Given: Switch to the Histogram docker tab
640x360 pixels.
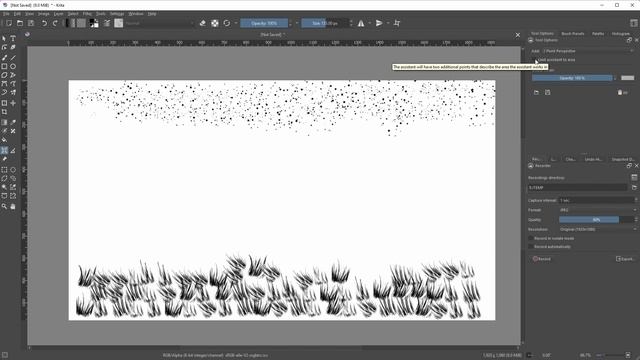Looking at the screenshot, I should coord(620,34).
